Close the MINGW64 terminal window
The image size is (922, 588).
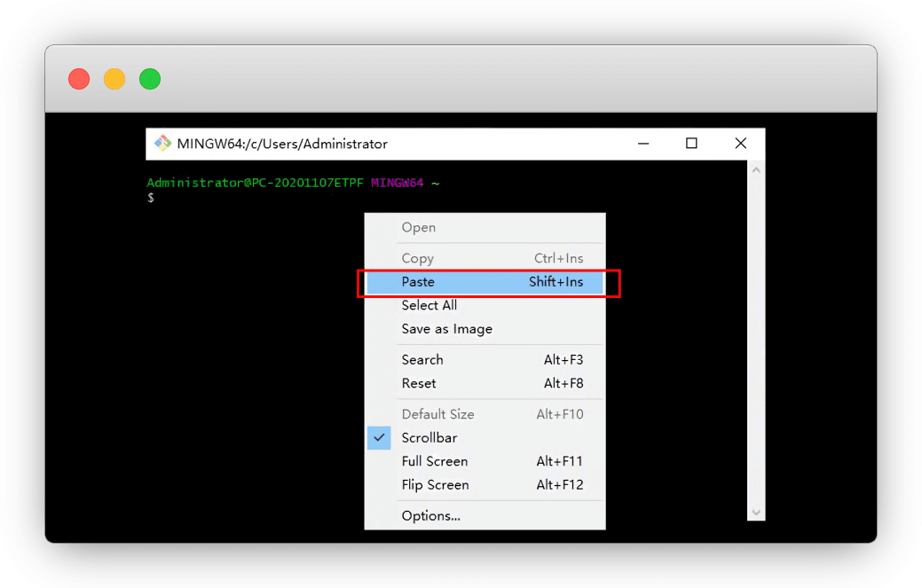pyautogui.click(x=740, y=144)
